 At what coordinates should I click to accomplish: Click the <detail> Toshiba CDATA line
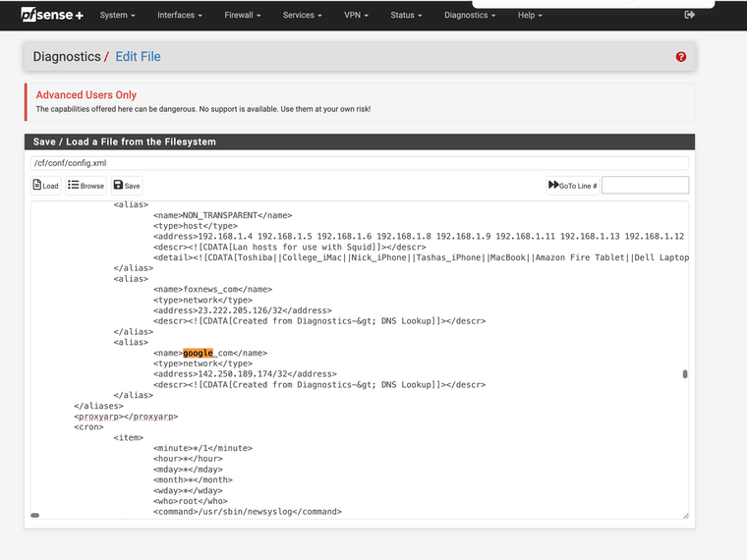421,257
